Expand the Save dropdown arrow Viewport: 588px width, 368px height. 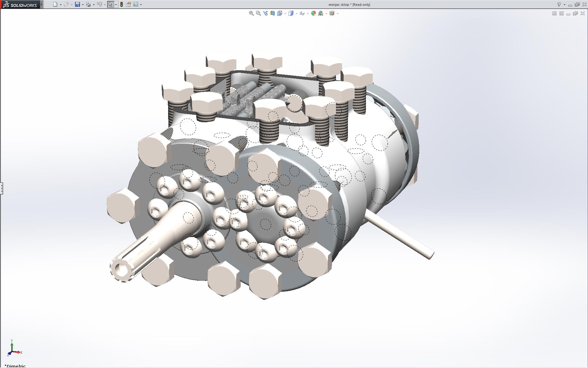(83, 5)
